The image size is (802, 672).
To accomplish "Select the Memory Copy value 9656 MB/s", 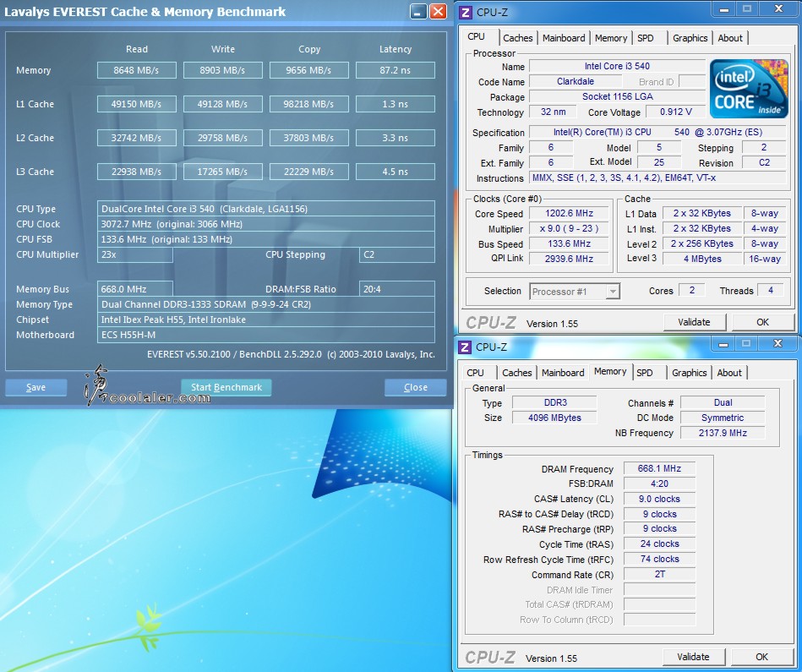I will [x=309, y=70].
